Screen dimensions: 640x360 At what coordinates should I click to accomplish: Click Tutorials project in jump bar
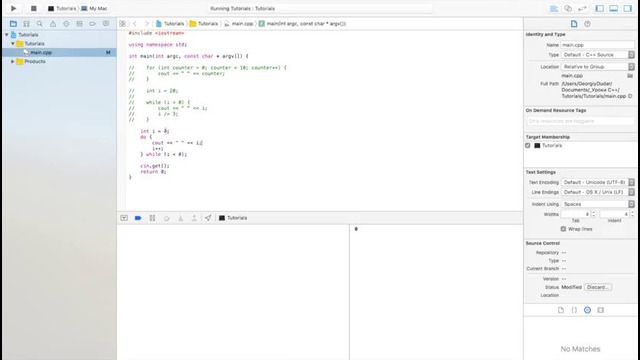click(x=170, y=24)
